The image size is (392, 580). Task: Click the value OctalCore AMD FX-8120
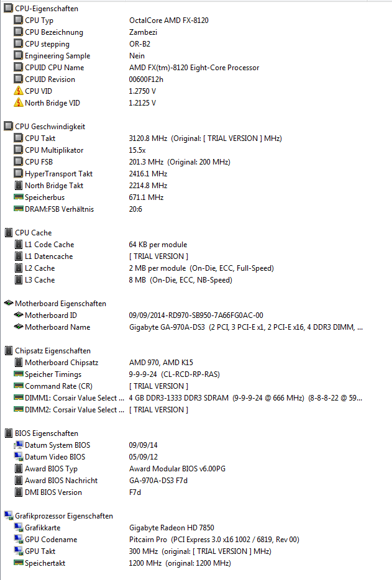coord(169,20)
